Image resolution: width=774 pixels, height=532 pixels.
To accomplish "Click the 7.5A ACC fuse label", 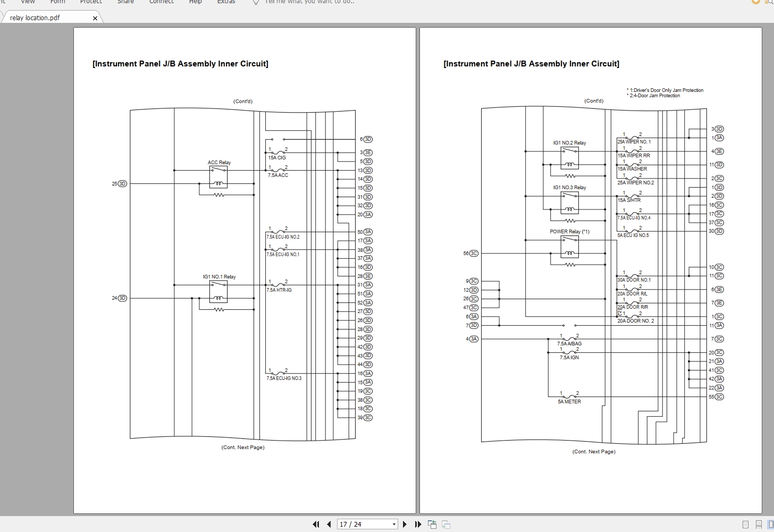I will (x=278, y=175).
